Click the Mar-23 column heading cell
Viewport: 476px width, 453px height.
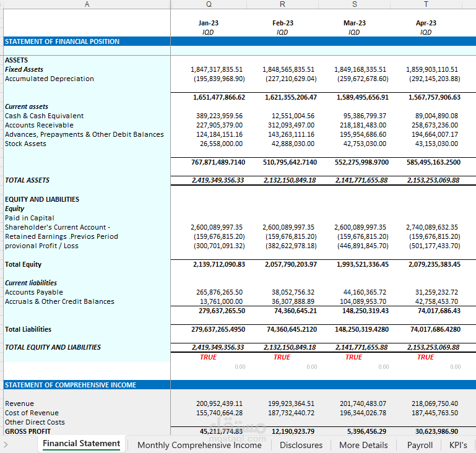354,23
